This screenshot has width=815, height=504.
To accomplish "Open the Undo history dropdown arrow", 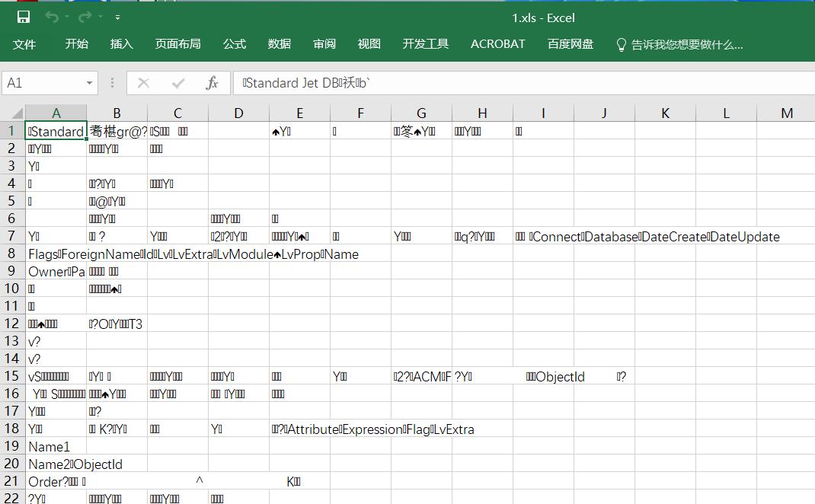I will 67,17.
